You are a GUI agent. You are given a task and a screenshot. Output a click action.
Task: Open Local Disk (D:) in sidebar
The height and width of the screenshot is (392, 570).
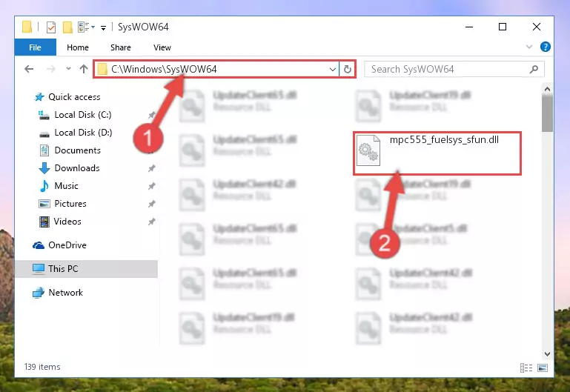point(83,133)
